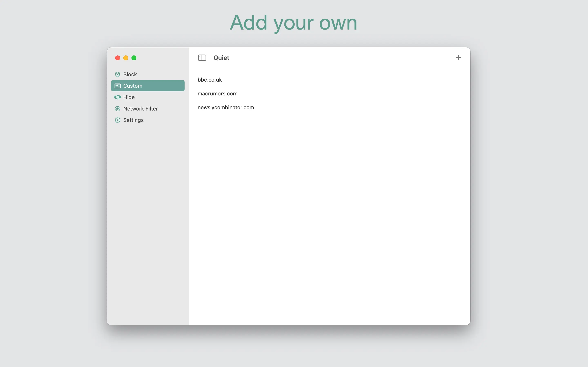Screen dimensions: 588x367
Task: Minimize the window with yellow button
Action: (126, 58)
